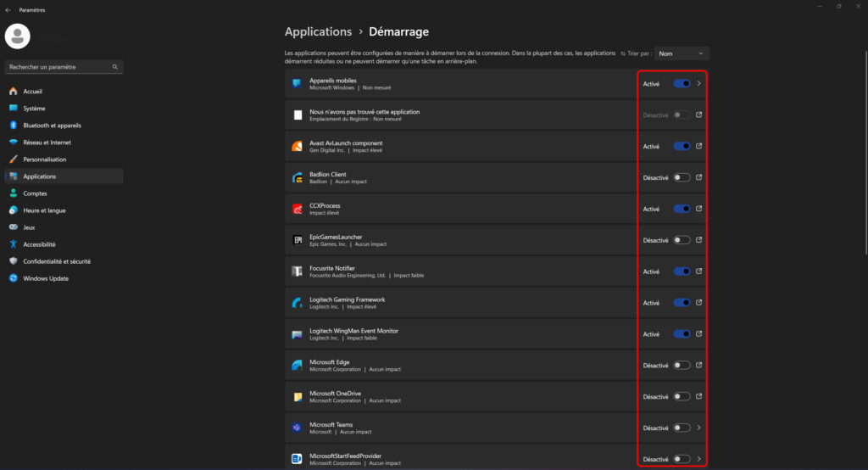Open Accueil in the sidebar
The image size is (868, 470).
[64, 92]
